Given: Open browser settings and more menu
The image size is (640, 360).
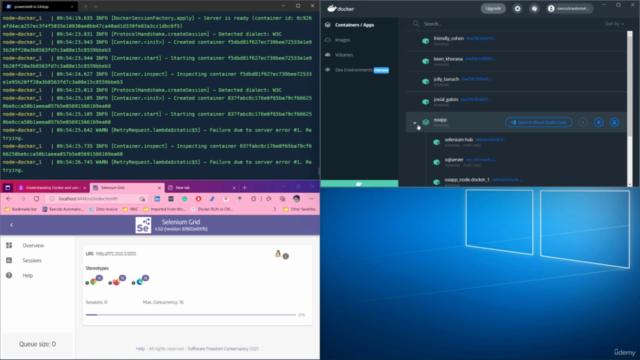Looking at the screenshot, I should 311,199.
